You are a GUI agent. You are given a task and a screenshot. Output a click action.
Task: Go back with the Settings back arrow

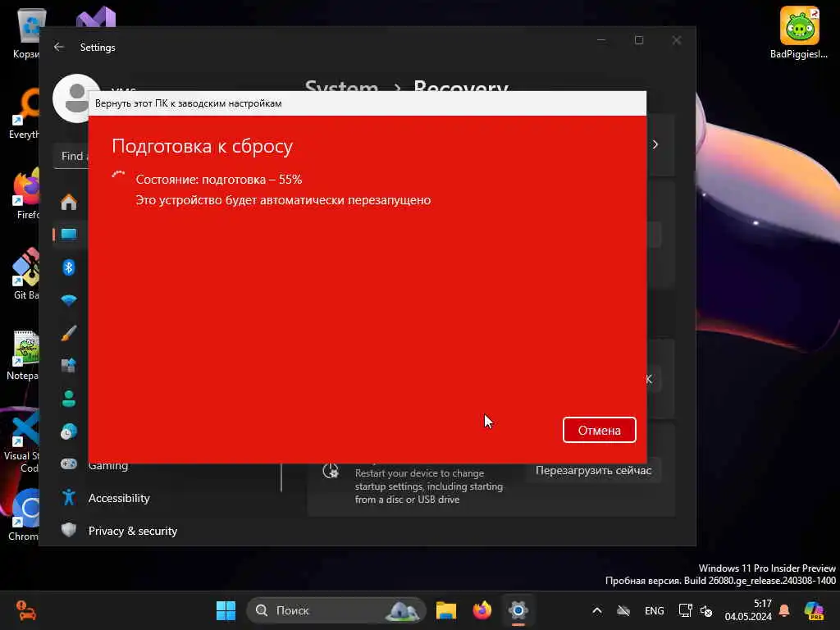point(59,47)
